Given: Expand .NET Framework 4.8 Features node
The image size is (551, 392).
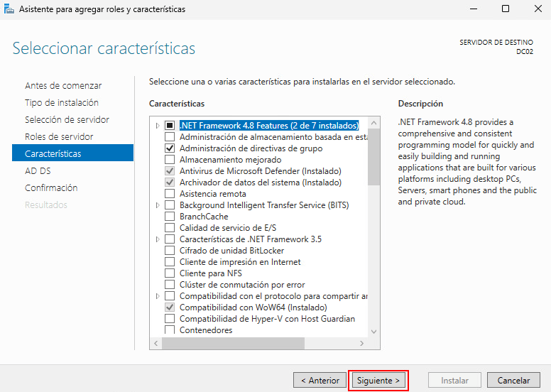Looking at the screenshot, I should 158,126.
